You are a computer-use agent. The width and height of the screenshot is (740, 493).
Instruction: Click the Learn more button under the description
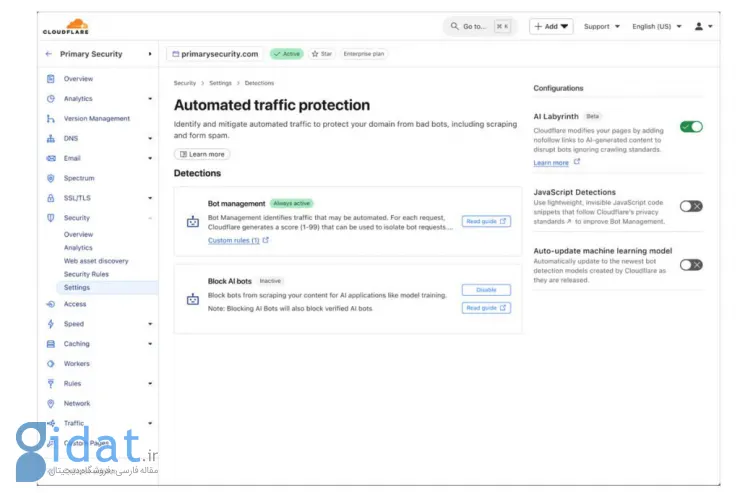point(202,154)
